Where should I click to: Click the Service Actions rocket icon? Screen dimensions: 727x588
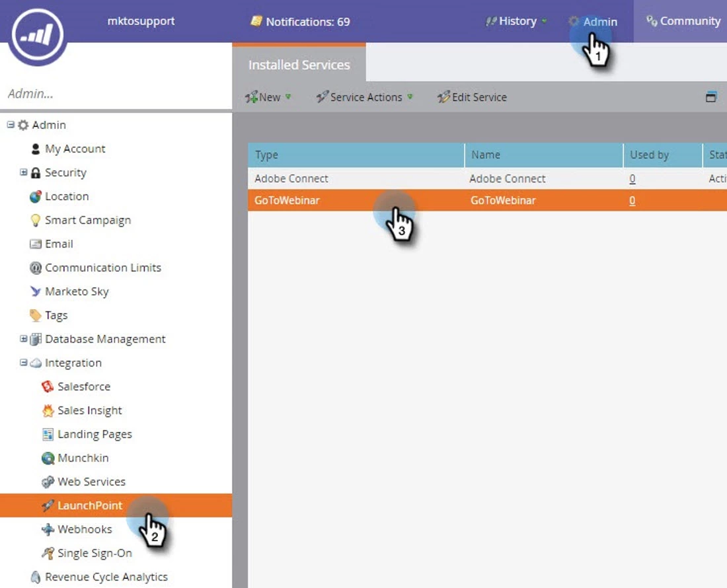(323, 97)
